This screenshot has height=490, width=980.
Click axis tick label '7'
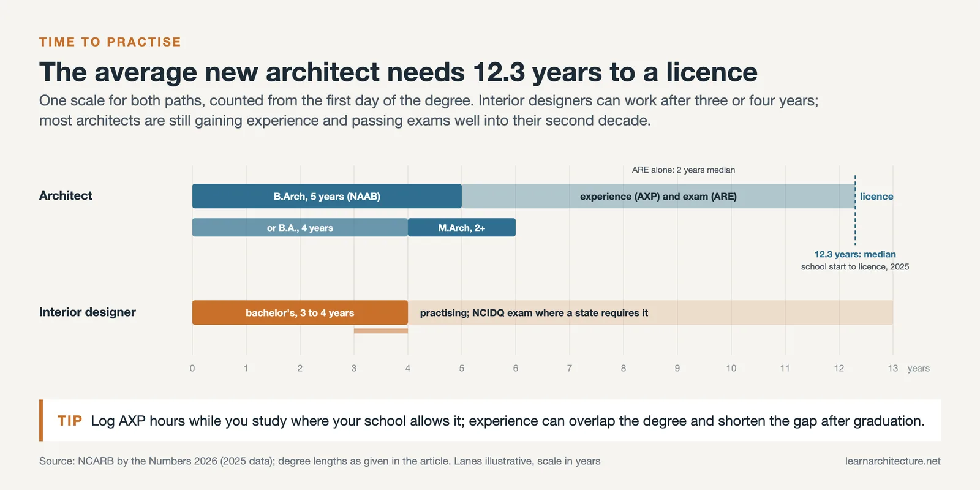pos(570,368)
